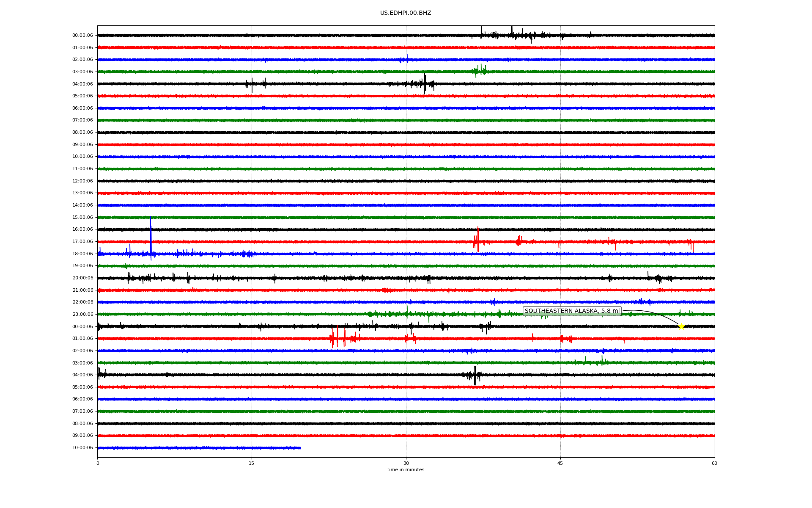The image size is (812, 508).
Task: Click the 23:00:06 green trace row label
Action: 82,315
